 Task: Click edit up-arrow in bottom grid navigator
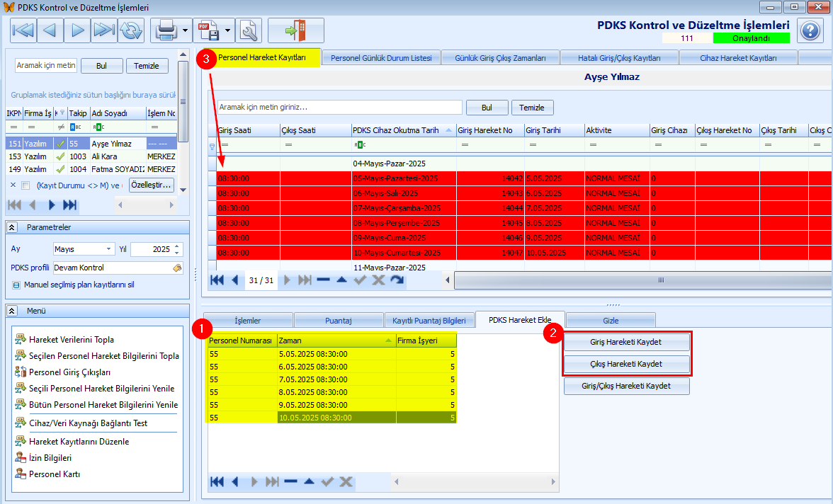(x=309, y=481)
